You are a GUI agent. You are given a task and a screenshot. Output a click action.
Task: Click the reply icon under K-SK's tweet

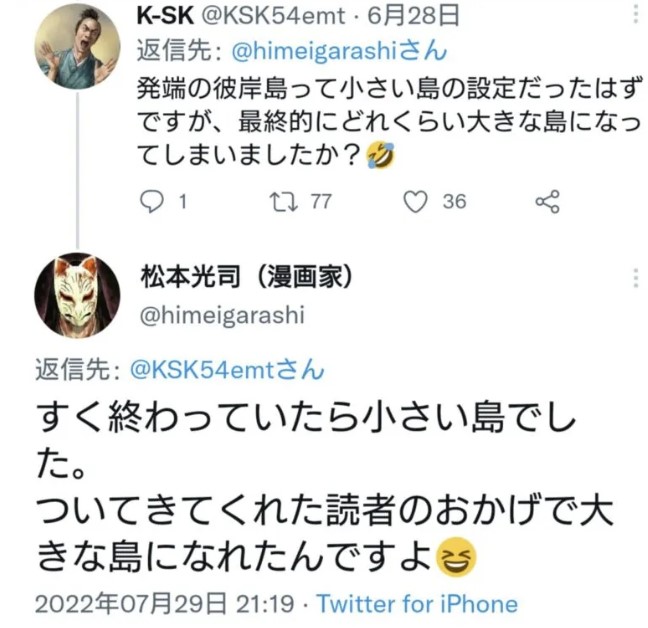[x=150, y=201]
